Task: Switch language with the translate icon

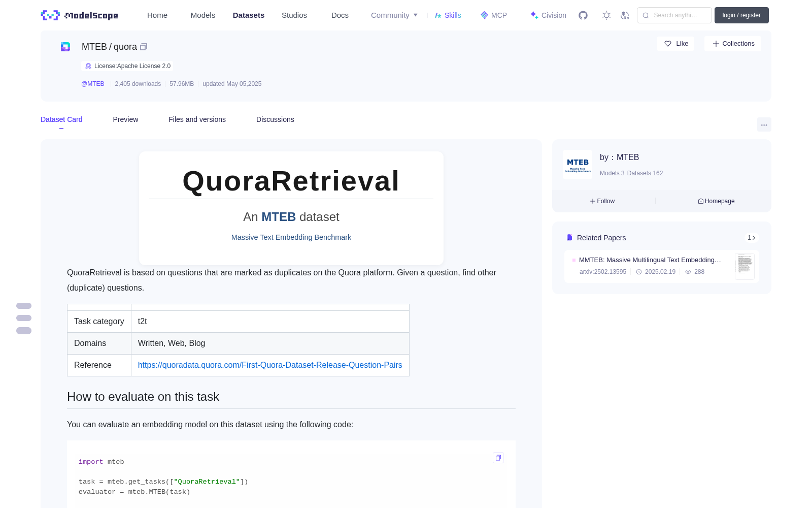Action: pos(625,15)
